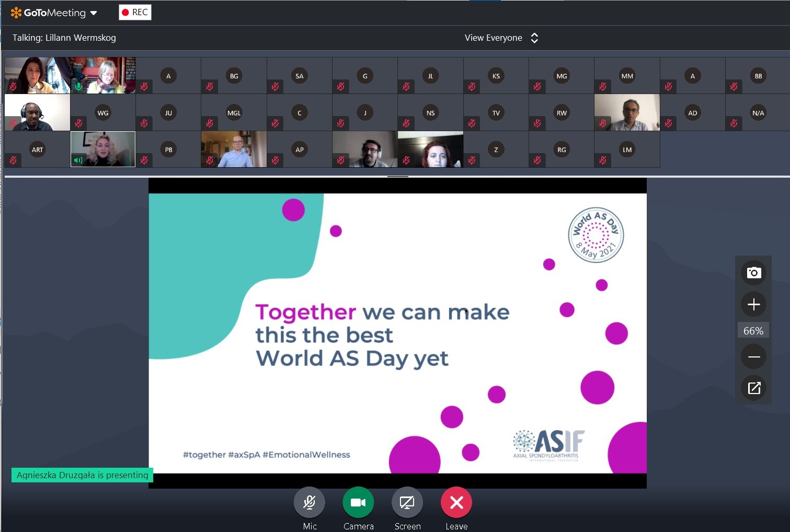Toggle the Camera button
The width and height of the screenshot is (790, 532).
pyautogui.click(x=358, y=503)
